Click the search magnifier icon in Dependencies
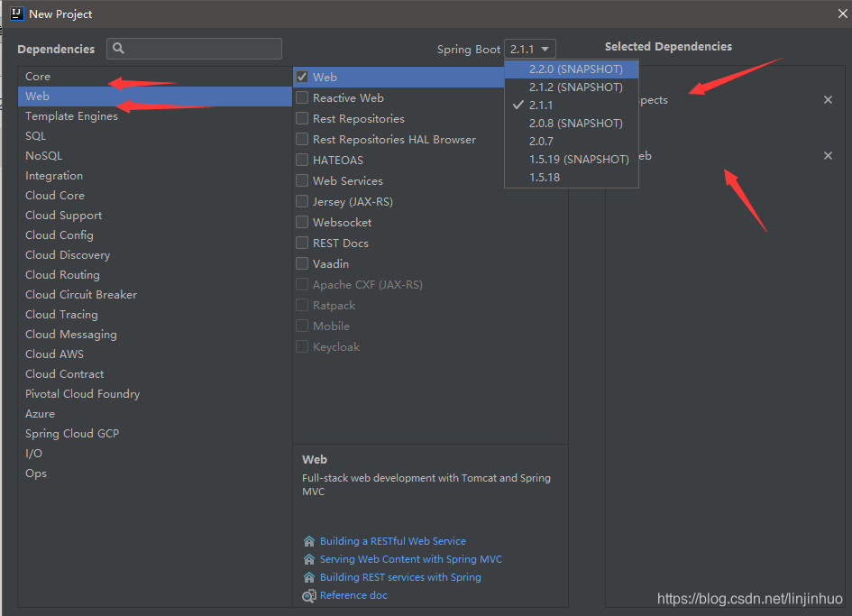The width and height of the screenshot is (852, 616). coord(118,49)
